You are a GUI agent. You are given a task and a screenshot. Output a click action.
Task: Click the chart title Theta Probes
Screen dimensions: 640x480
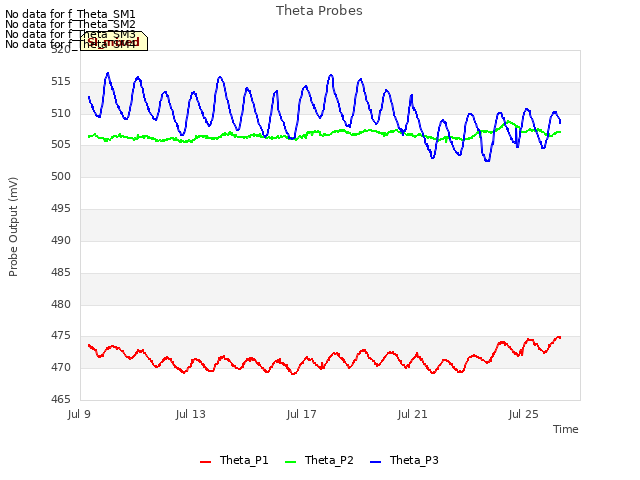coord(319,11)
